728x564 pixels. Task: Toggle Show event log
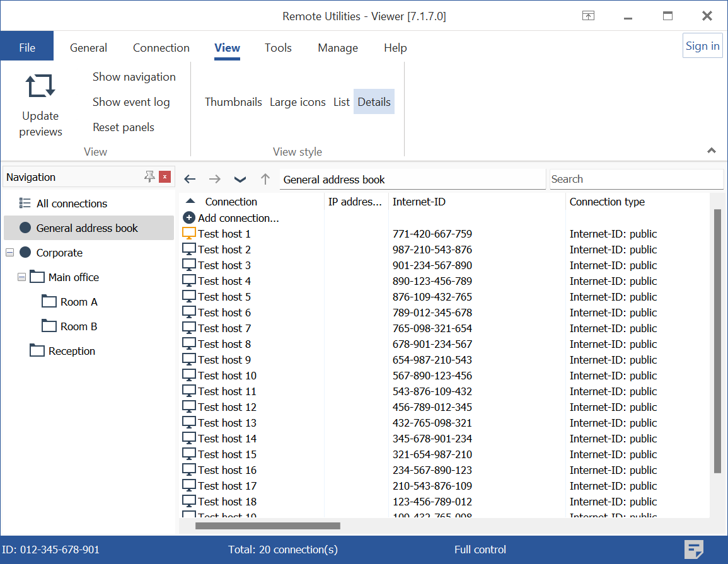click(131, 102)
